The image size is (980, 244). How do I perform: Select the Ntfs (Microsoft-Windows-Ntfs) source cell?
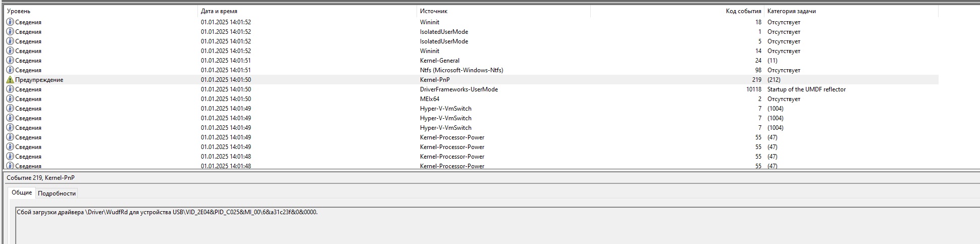pos(461,70)
